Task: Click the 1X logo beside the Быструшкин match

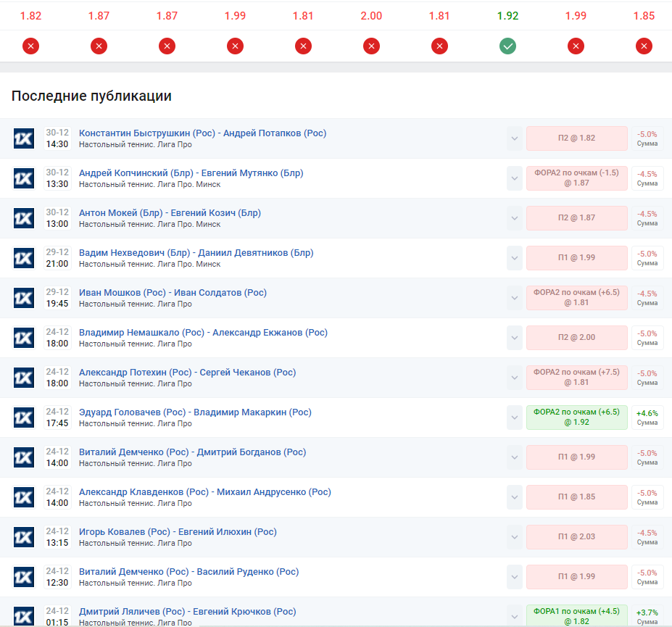Action: 24,138
